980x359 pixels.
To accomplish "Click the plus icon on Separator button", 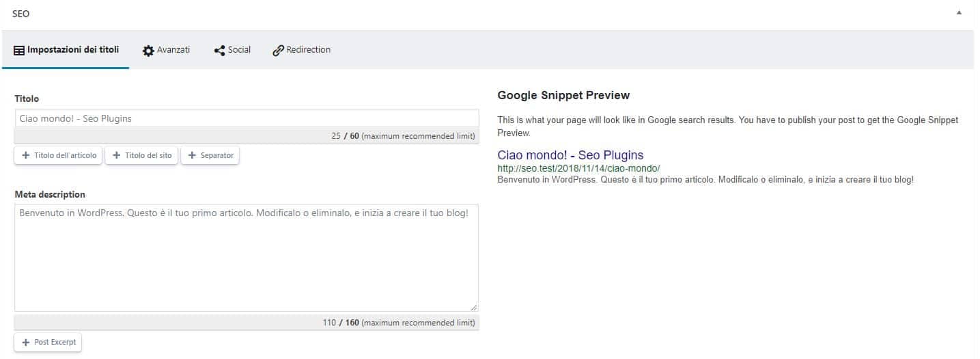I will tap(192, 156).
